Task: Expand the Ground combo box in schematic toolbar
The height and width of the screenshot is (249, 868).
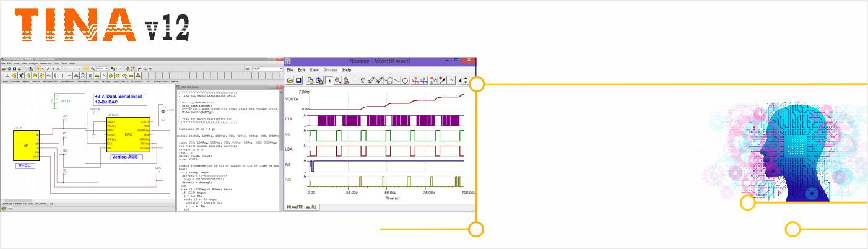Action: (280, 69)
